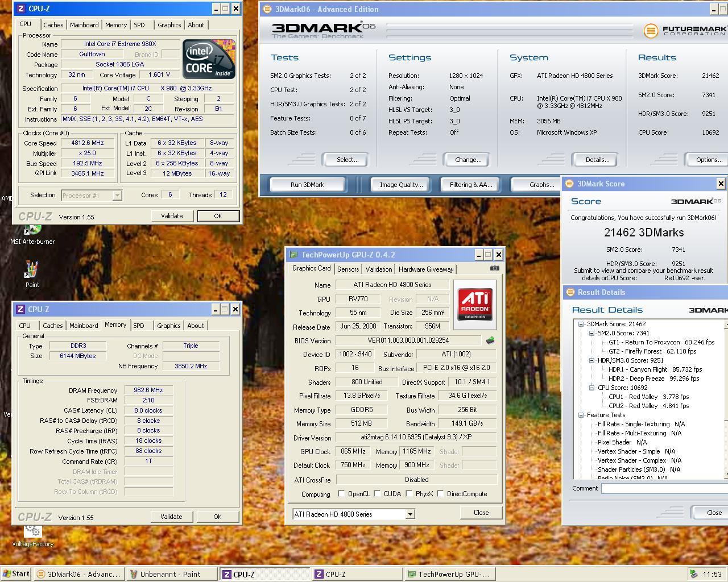The image size is (728, 582).
Task: Enable the CUDA checkbox
Action: (x=377, y=494)
